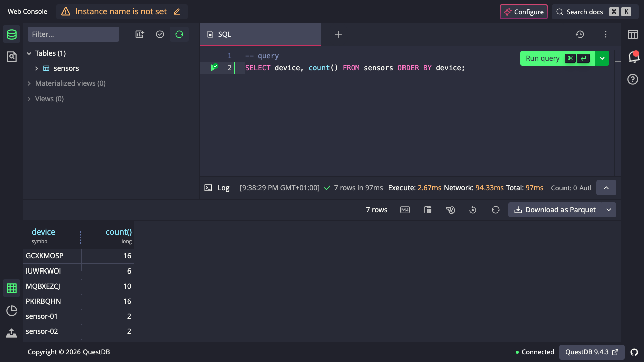Click the Log terminal icon
Viewport: 644px width, 362px height.
pos(208,188)
